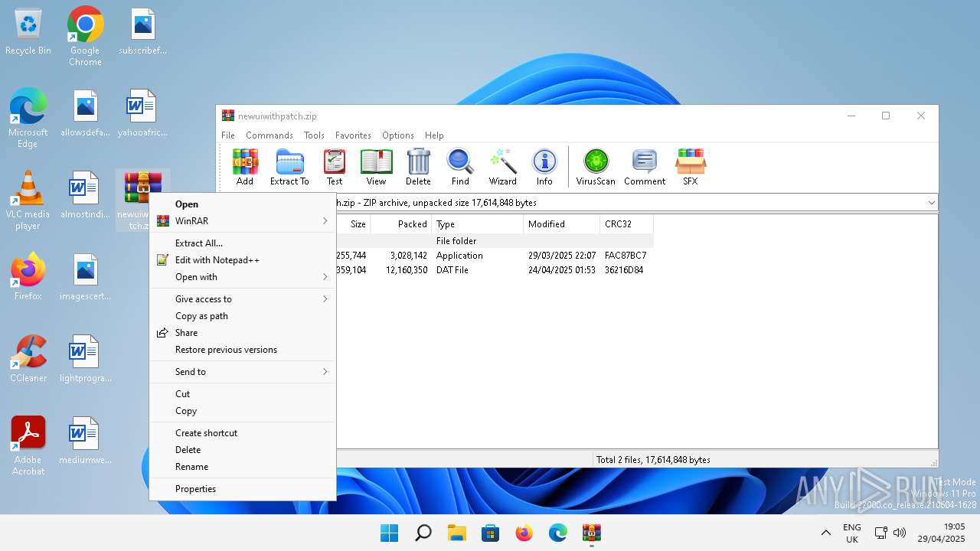
Task: Open the Favorites menu
Action: click(x=353, y=135)
